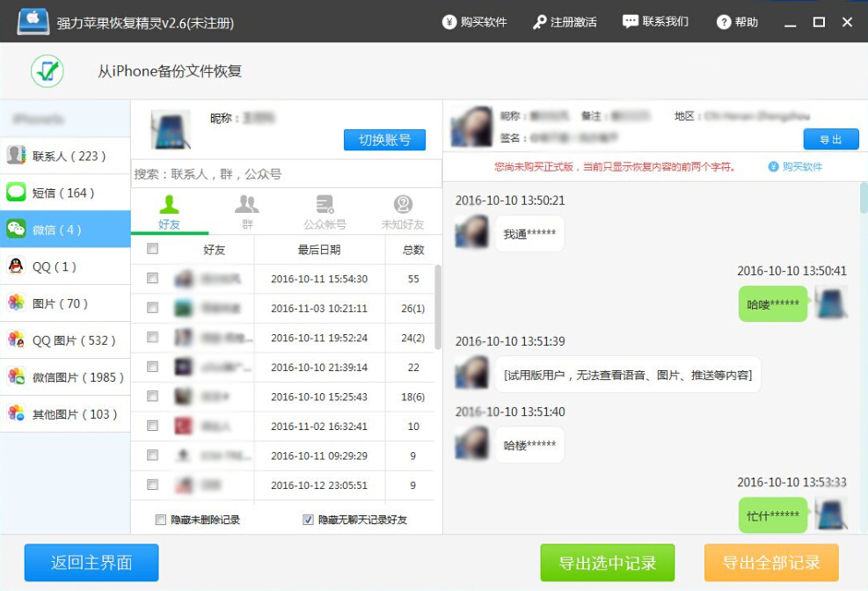
Task: Click the app logo in title bar
Action: [33, 21]
